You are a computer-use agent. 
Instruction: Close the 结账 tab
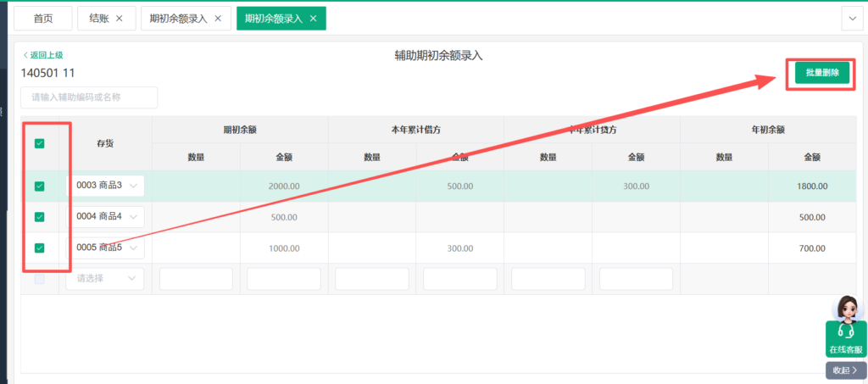tap(120, 19)
